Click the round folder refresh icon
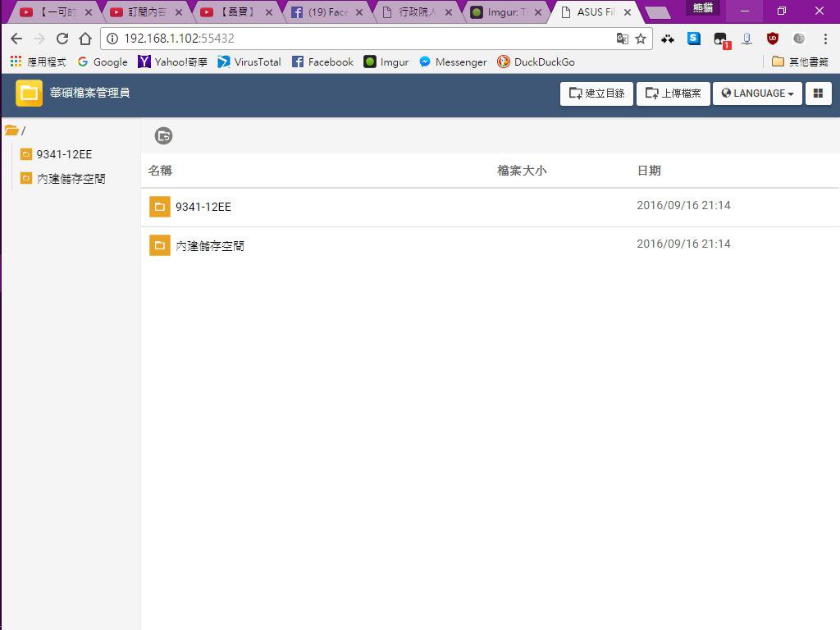840x630 pixels. 163,136
